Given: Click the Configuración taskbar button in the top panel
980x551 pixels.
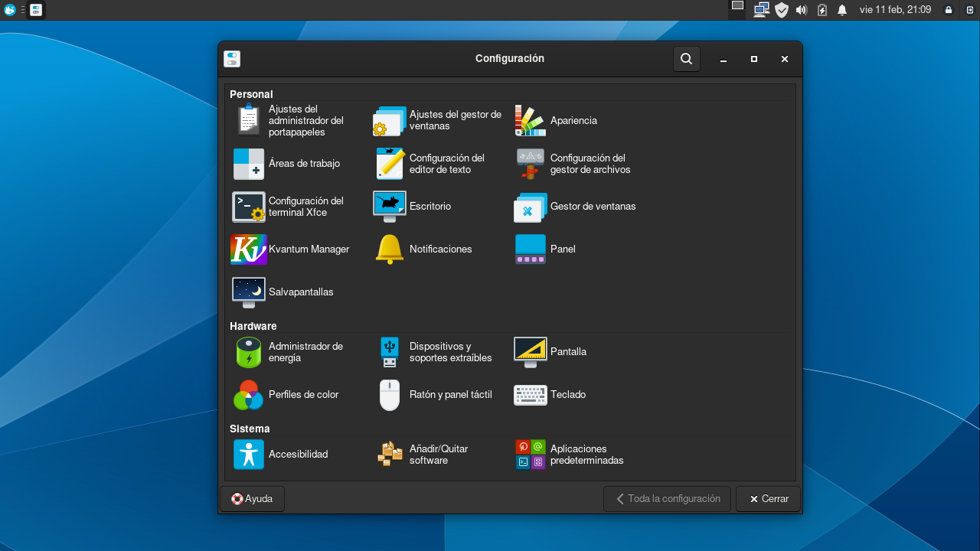Looking at the screenshot, I should (x=36, y=10).
